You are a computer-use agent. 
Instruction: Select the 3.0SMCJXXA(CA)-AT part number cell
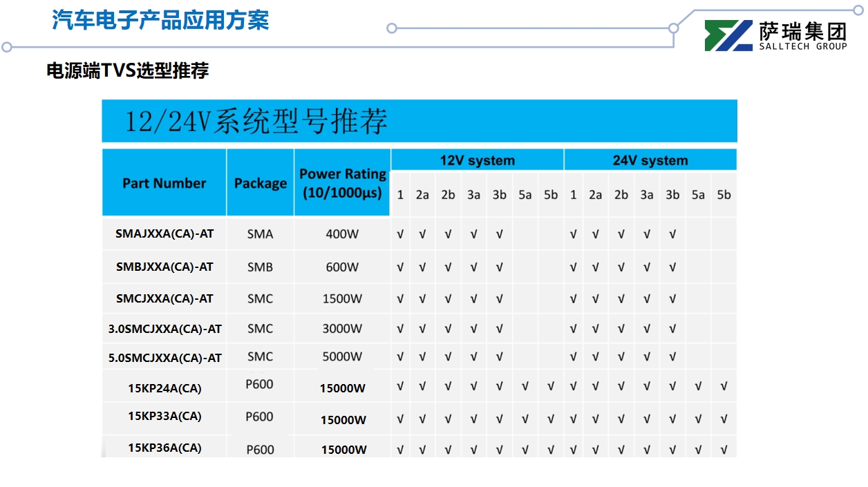tap(164, 329)
